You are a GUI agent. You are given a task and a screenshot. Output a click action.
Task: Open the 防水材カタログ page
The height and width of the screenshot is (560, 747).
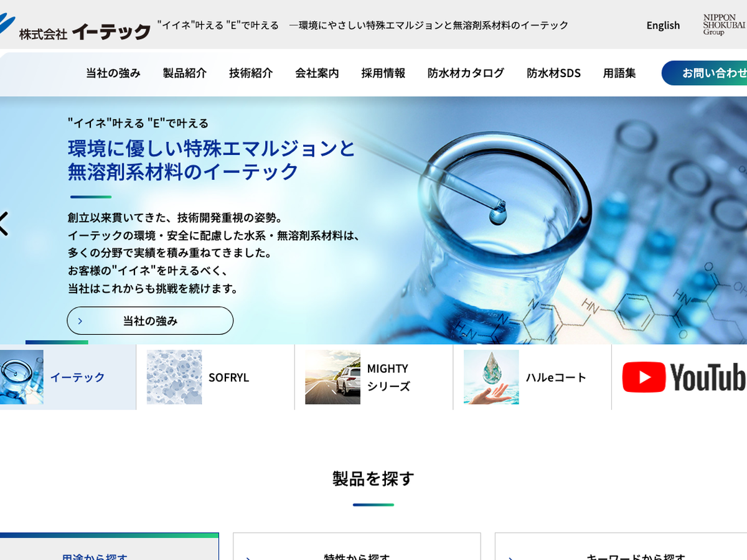[x=466, y=73]
